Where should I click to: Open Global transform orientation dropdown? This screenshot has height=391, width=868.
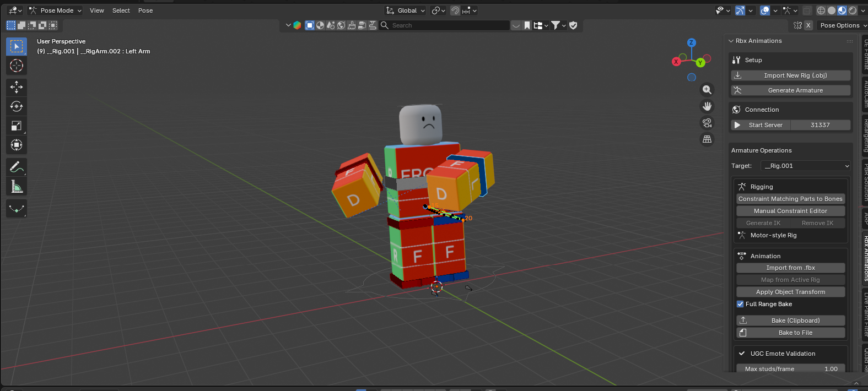point(406,10)
